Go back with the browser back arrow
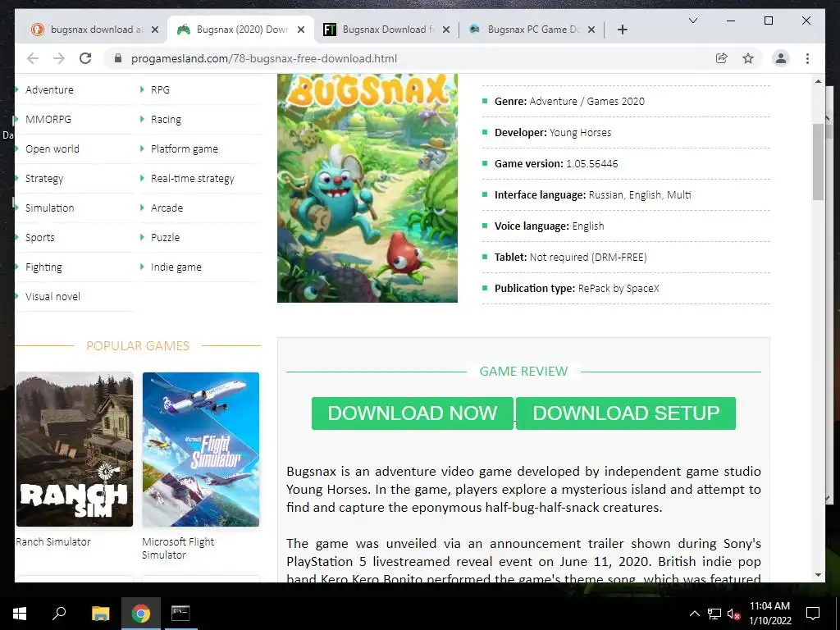 33,58
